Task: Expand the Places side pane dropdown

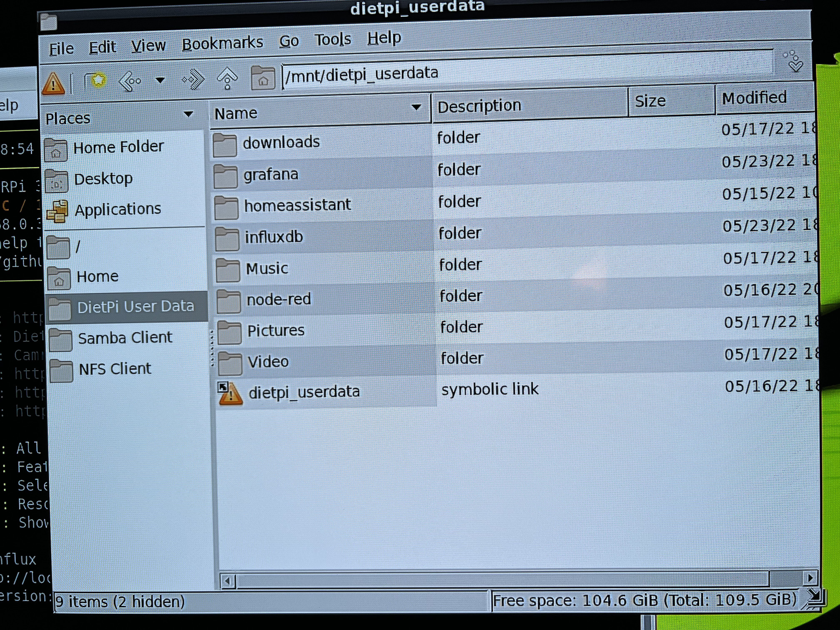Action: (x=188, y=114)
